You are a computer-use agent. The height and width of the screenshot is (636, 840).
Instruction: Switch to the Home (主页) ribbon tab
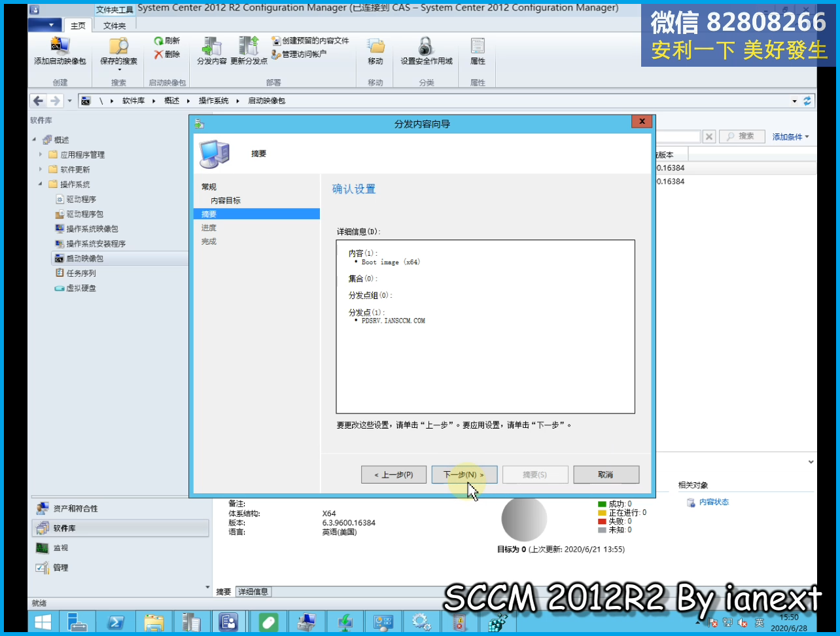point(78,26)
